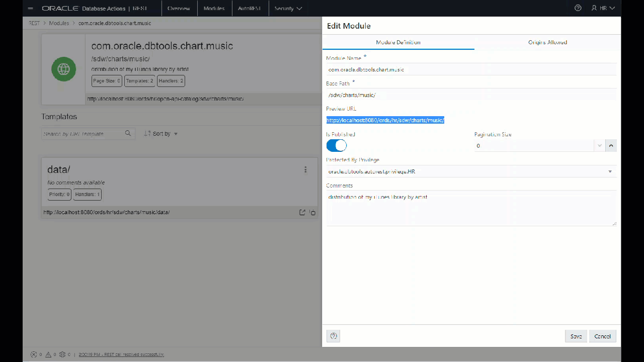Toggle the Is Published switch

coord(337,145)
